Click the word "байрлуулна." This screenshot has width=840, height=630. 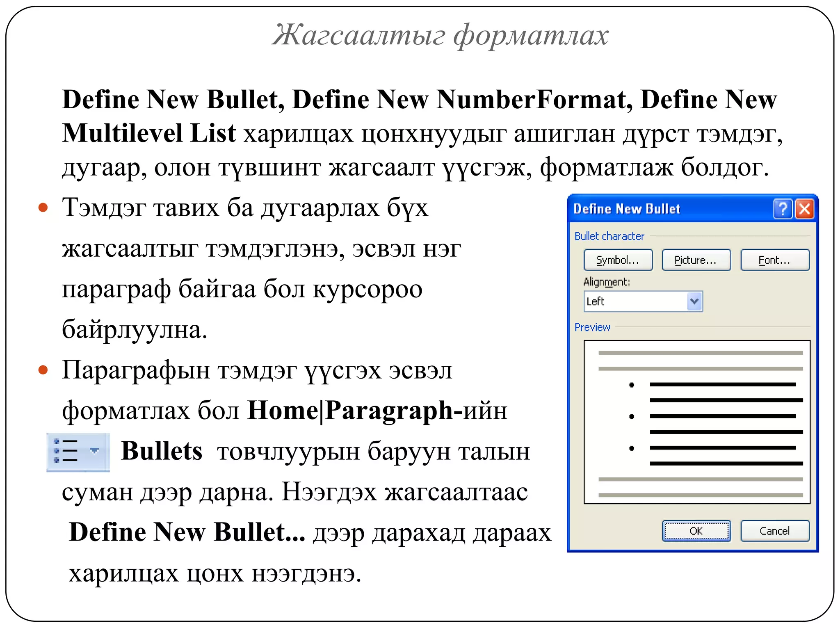pyautogui.click(x=135, y=330)
